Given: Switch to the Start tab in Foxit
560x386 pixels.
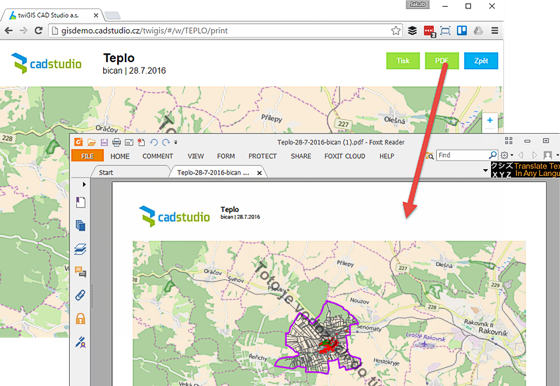Looking at the screenshot, I should pos(106,172).
